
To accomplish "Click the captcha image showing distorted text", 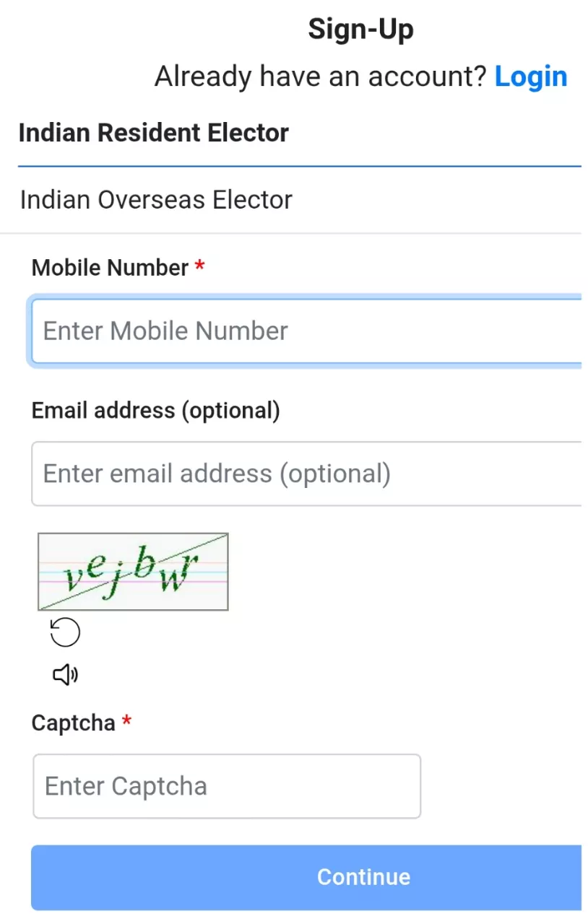I will tap(131, 571).
